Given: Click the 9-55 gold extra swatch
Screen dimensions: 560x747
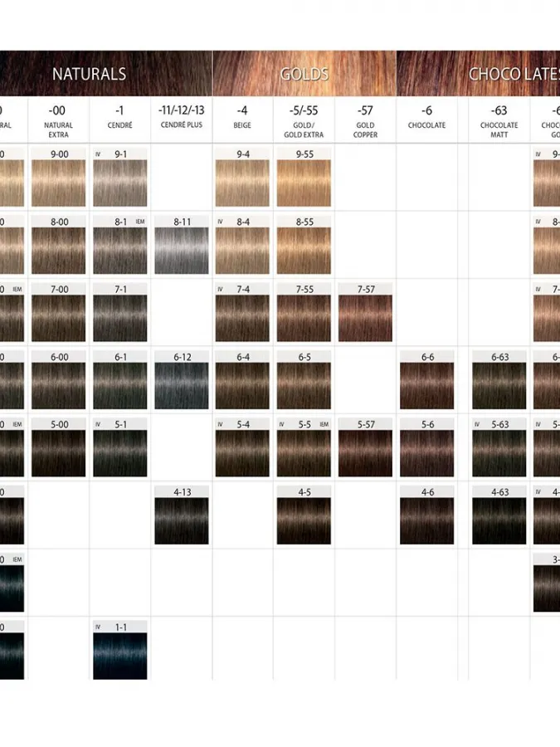Looking at the screenshot, I should pyautogui.click(x=304, y=178).
